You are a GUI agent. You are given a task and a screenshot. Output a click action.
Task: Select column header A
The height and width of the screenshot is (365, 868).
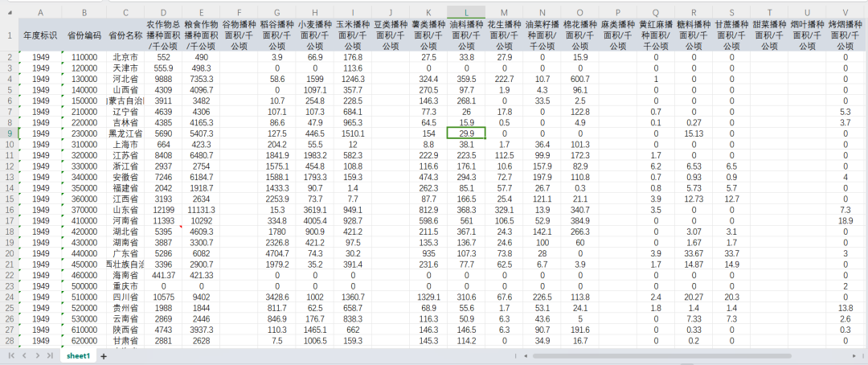[x=40, y=12]
